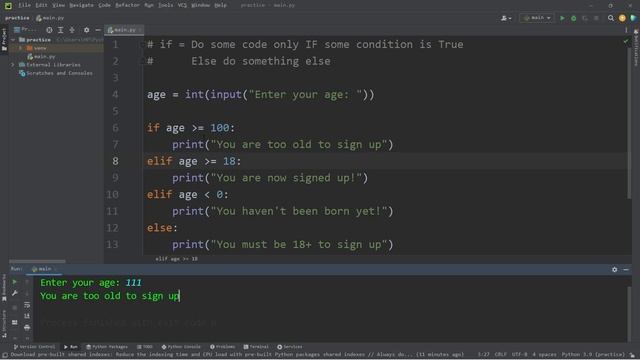
Task: Open the VCS menu
Action: 182,5
